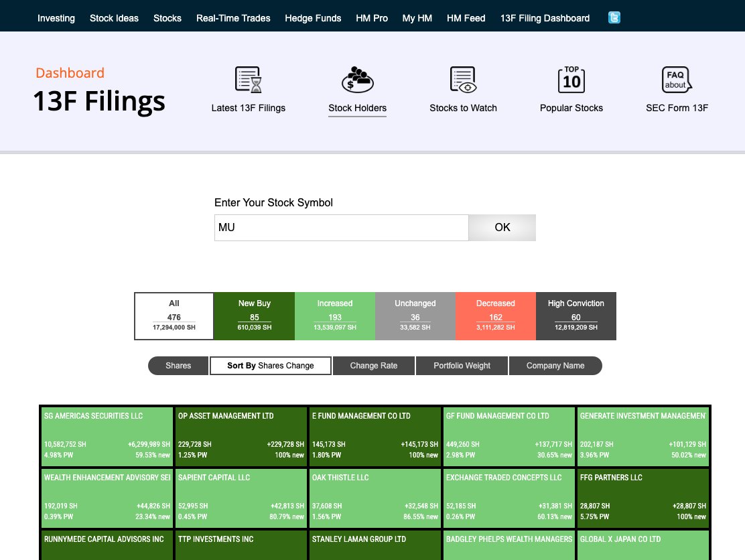Open the Stock Ideas menu
This screenshot has width=745, height=560.
(114, 18)
